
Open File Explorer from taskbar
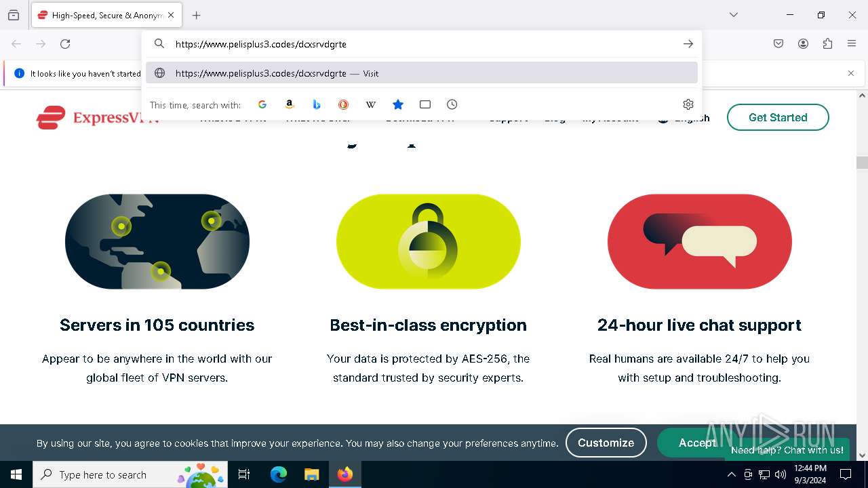tap(311, 474)
